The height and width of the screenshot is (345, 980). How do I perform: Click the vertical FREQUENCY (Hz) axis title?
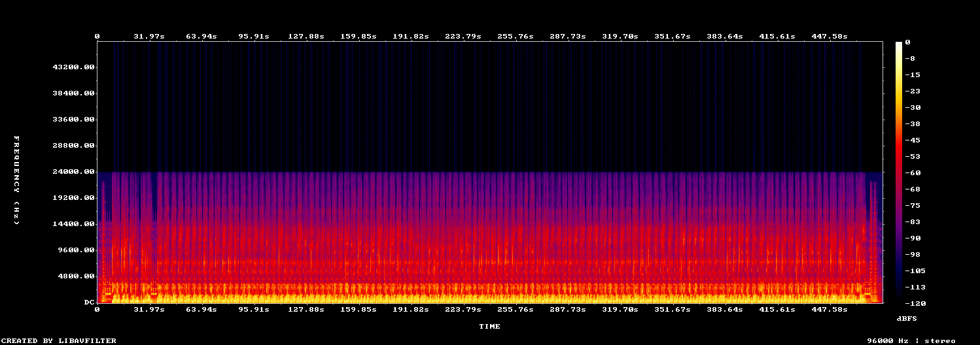17,180
